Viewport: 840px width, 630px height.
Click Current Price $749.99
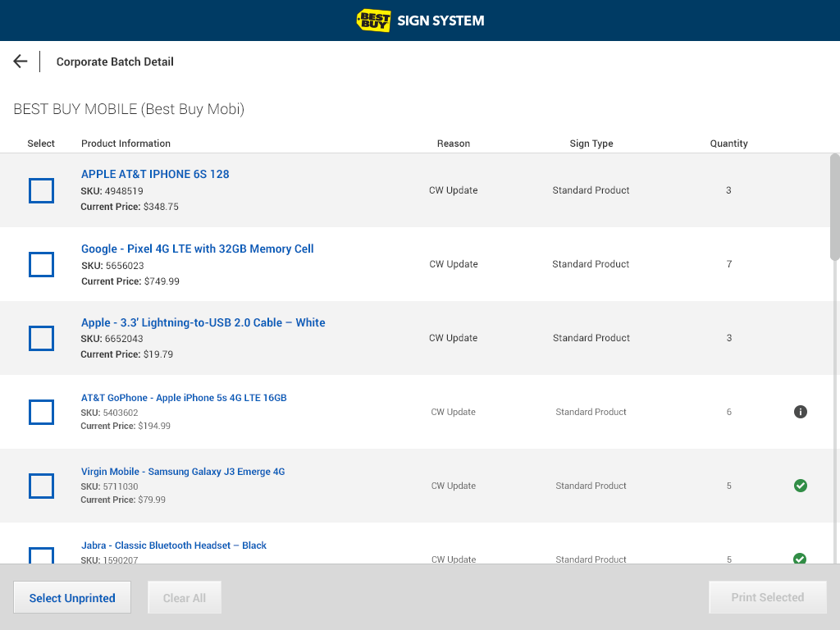coord(130,281)
